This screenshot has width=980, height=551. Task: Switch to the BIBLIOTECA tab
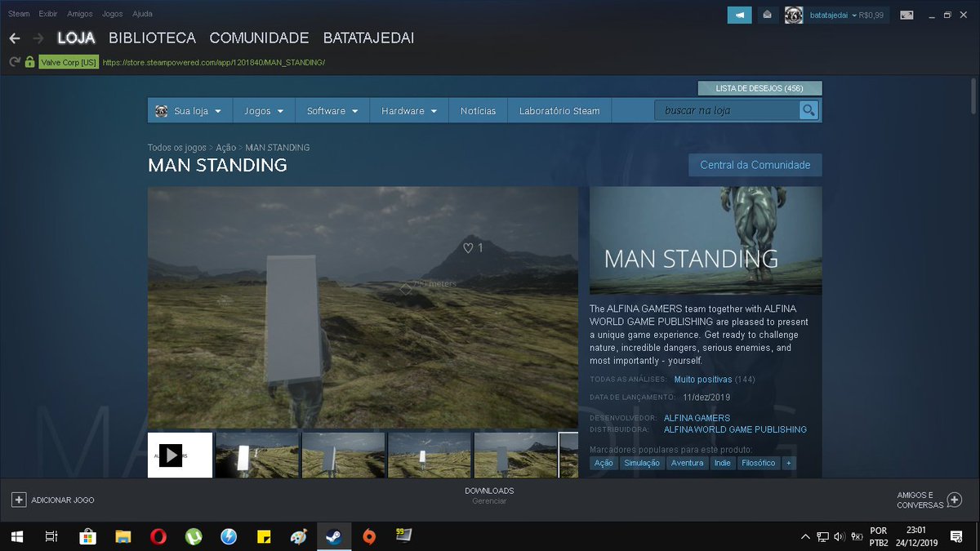coord(152,38)
